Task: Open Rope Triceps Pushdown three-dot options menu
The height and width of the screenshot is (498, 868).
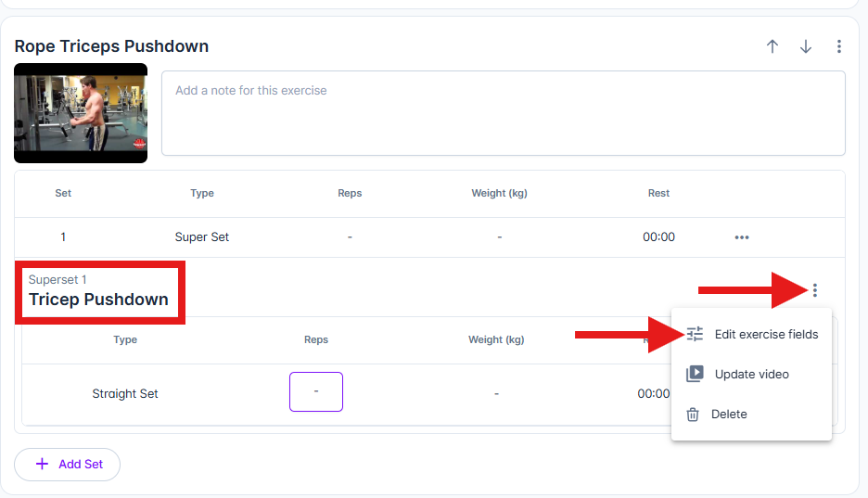Action: [838, 46]
